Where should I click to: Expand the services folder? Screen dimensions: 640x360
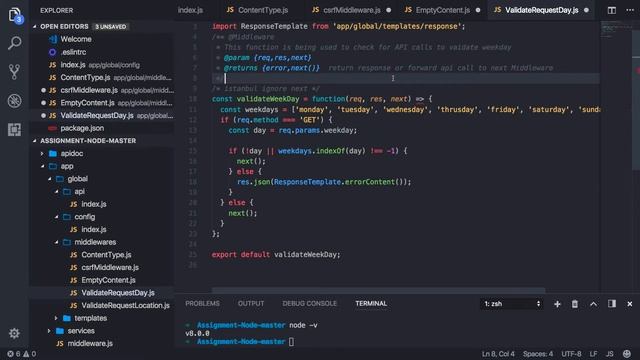(x=49, y=331)
